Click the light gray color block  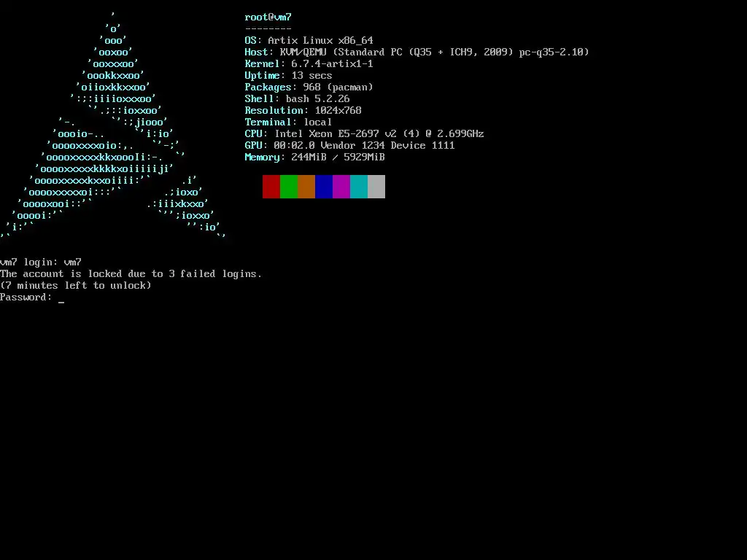click(x=376, y=186)
